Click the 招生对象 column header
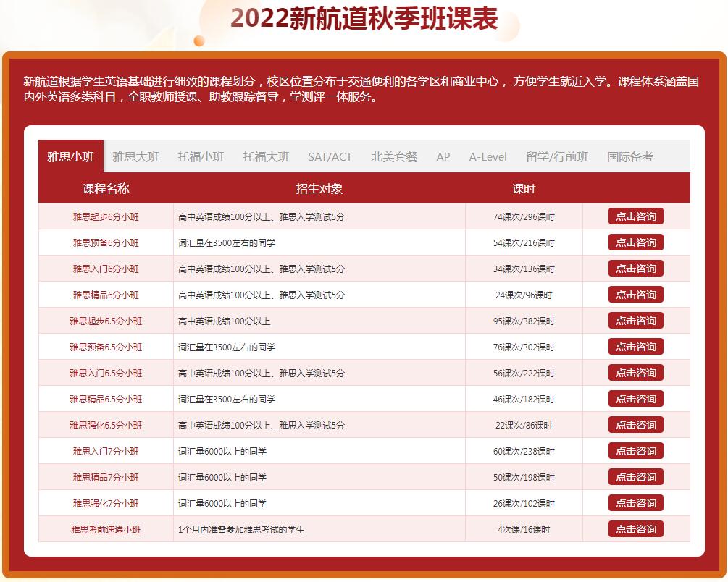Viewport: 728px width, 582px height. click(x=319, y=188)
